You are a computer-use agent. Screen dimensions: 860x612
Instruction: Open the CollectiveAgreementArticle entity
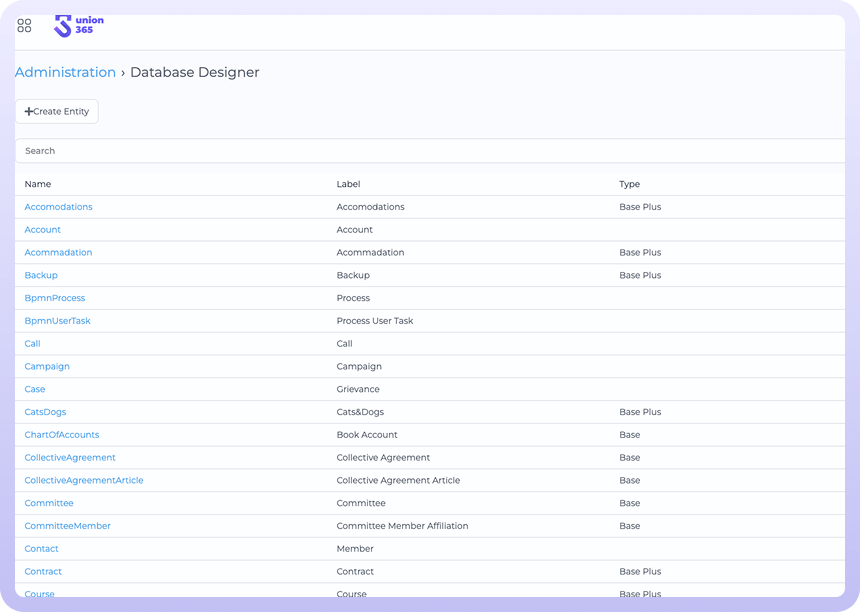(x=84, y=481)
